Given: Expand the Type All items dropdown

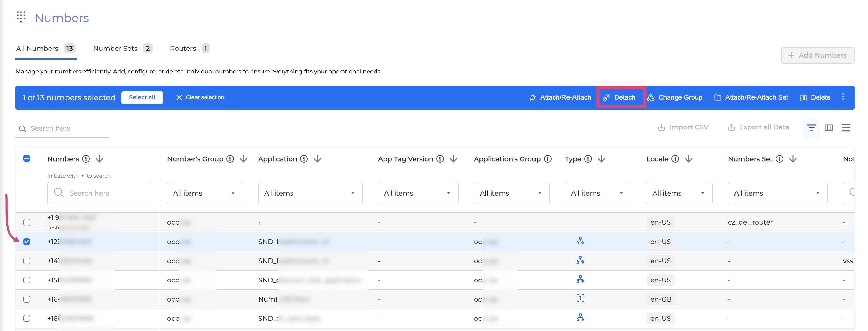Looking at the screenshot, I should tap(597, 193).
